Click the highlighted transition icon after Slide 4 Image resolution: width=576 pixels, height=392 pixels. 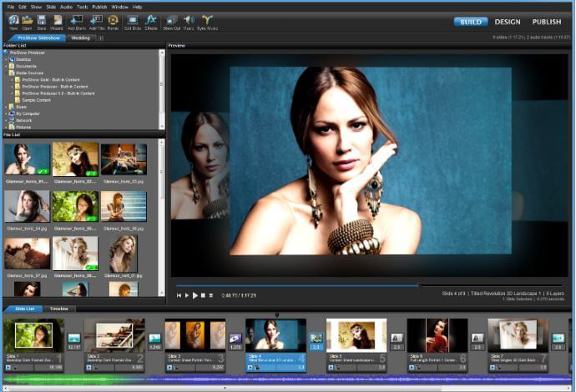[x=316, y=338]
